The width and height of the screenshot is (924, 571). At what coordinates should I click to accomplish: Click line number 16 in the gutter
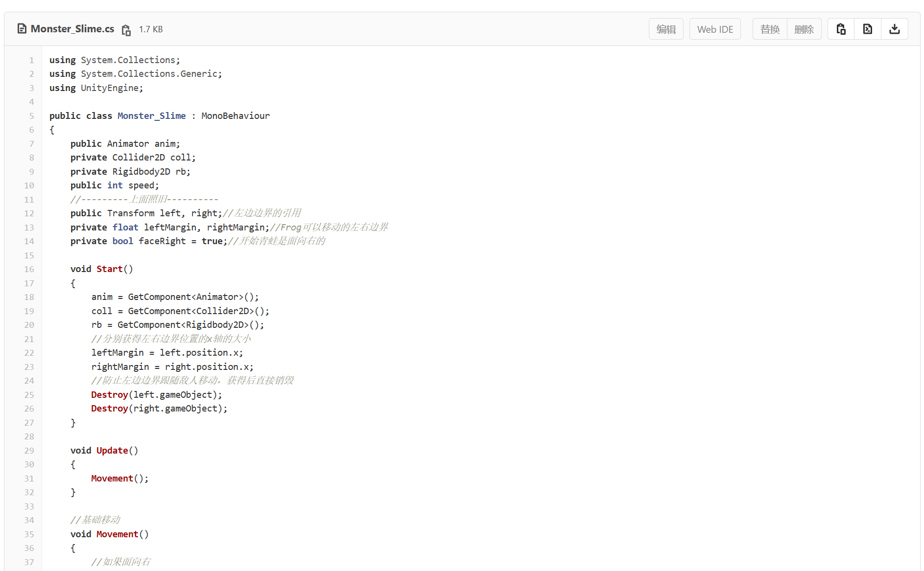(29, 269)
